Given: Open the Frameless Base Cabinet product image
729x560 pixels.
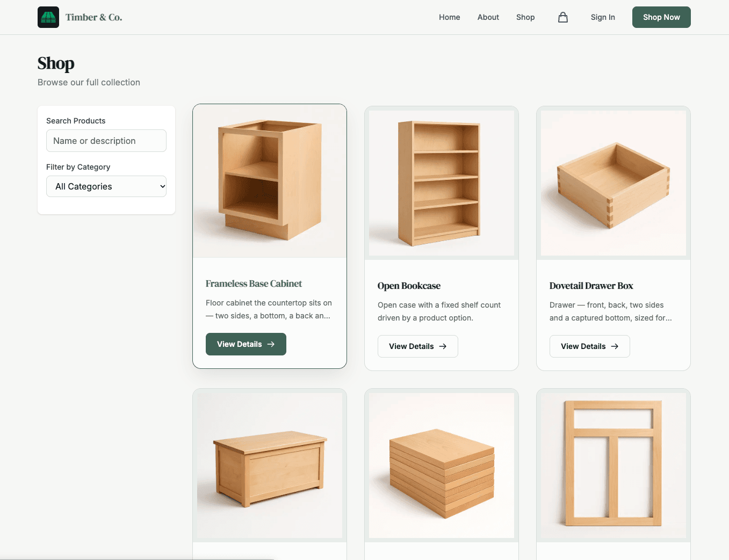Looking at the screenshot, I should (x=270, y=181).
